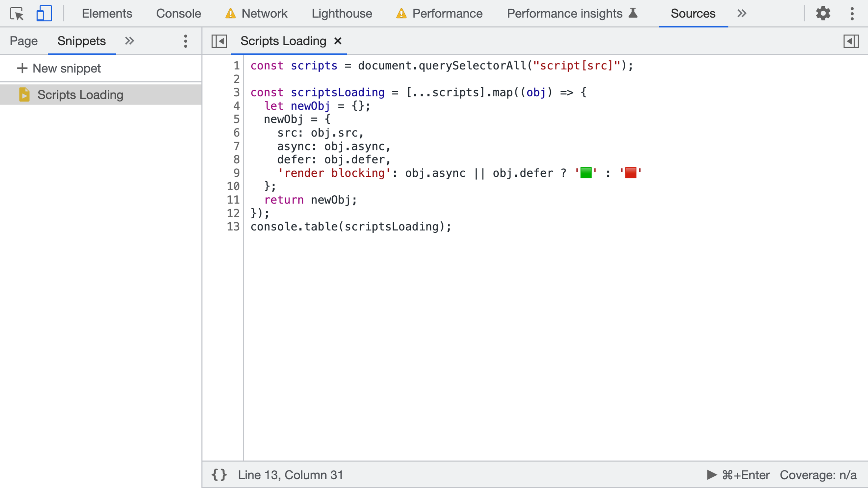Open the Performance insights tab
This screenshot has height=488, width=868.
[x=564, y=14]
